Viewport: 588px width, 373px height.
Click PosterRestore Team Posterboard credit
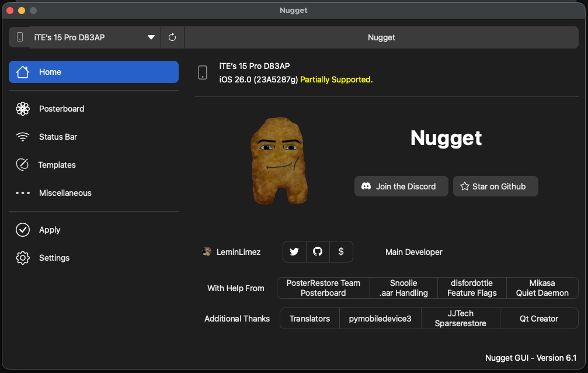pyautogui.click(x=323, y=288)
